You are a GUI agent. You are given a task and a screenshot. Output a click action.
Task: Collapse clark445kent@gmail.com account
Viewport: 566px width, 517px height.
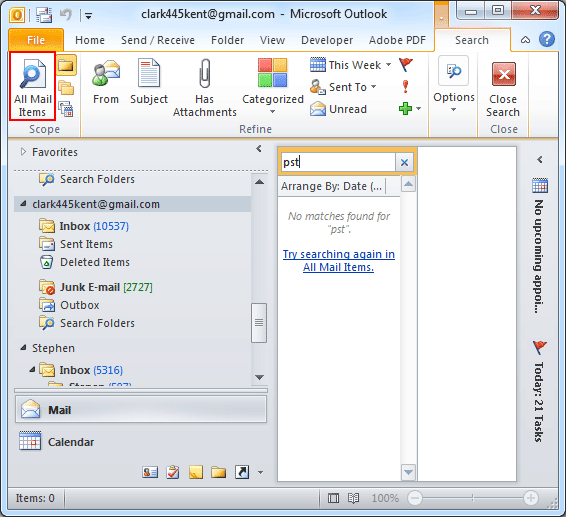pyautogui.click(x=23, y=204)
